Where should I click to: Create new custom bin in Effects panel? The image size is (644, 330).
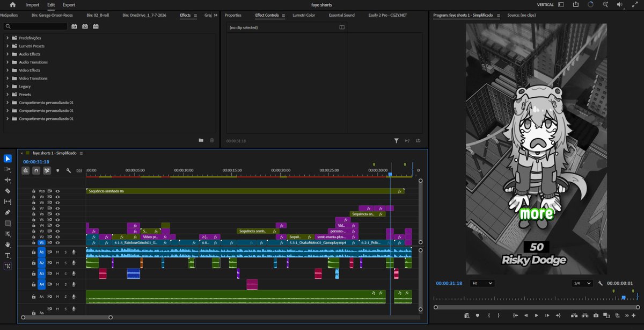pyautogui.click(x=201, y=140)
